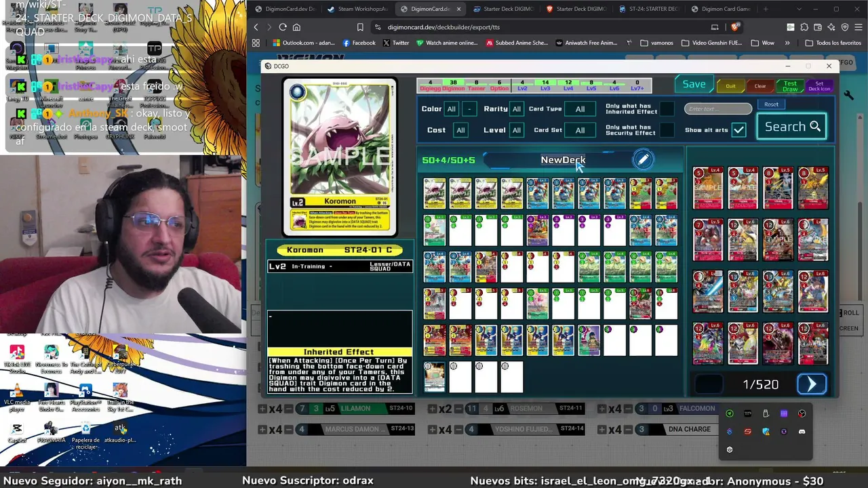Screen dimensions: 868x488
Task: Expand hidden bookmarks chevron
Action: [x=787, y=43]
